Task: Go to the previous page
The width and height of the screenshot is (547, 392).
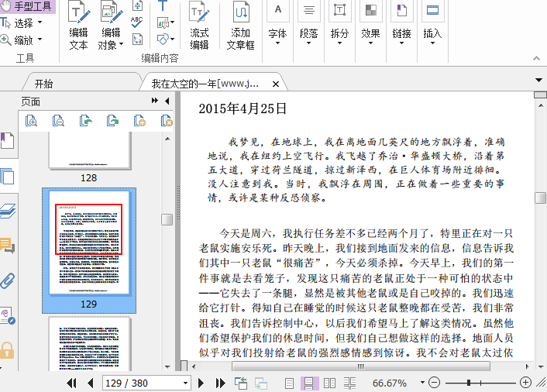Action: click(91, 383)
